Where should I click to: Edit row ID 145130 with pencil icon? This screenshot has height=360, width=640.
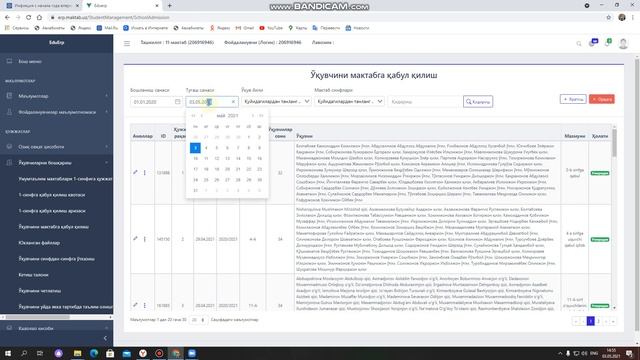click(x=135, y=238)
